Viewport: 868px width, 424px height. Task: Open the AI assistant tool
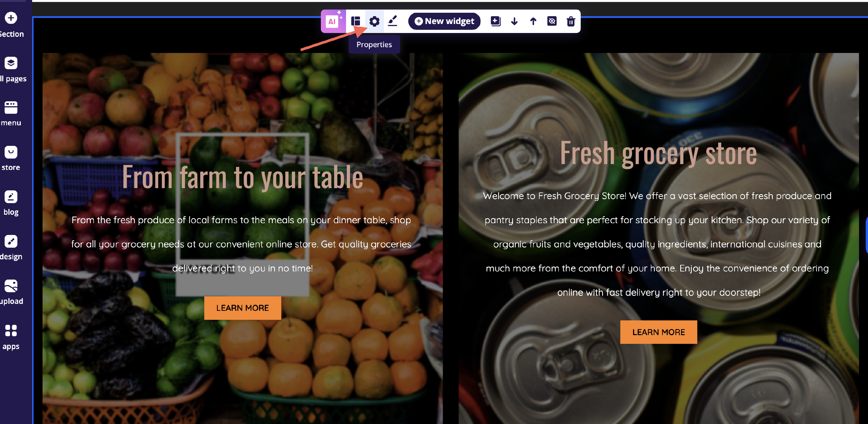333,21
